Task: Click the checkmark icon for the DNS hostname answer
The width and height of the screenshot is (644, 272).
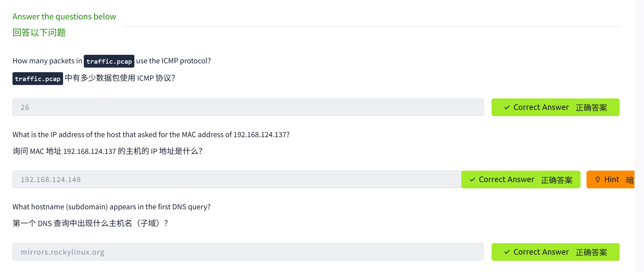Action: click(507, 252)
